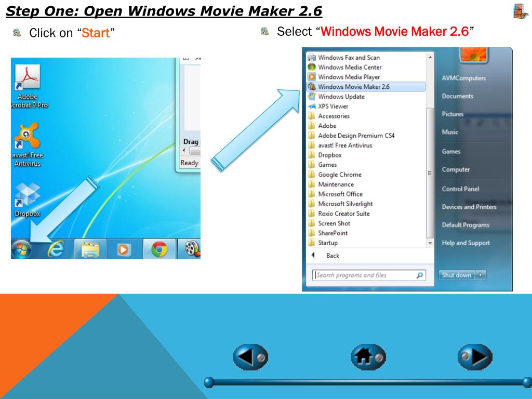The width and height of the screenshot is (532, 399).
Task: Click the orange flower user picture
Action: tap(474, 54)
